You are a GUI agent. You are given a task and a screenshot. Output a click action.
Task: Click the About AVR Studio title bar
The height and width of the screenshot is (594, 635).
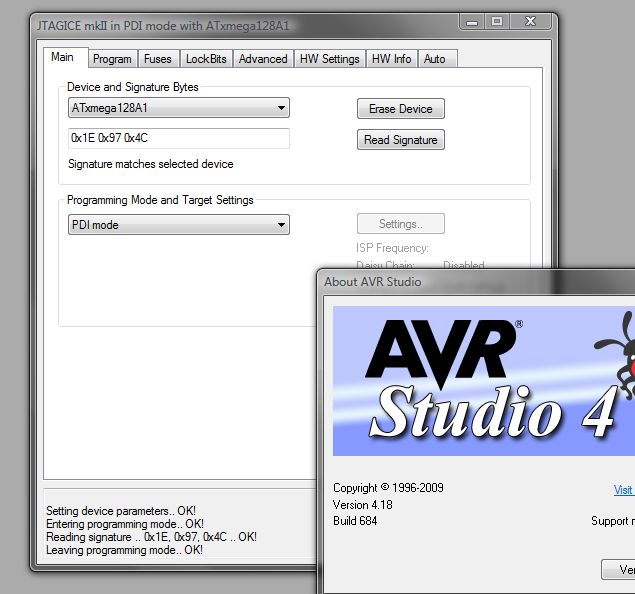[x=476, y=282]
